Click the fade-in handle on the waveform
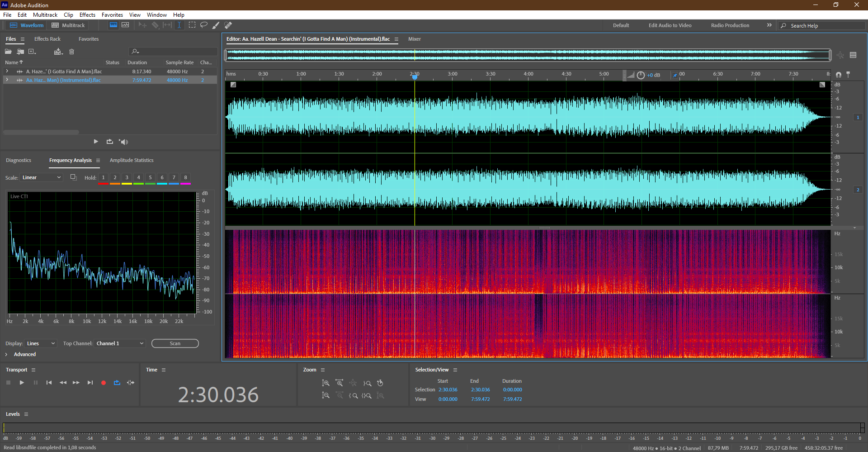The width and height of the screenshot is (868, 452). coord(233,85)
